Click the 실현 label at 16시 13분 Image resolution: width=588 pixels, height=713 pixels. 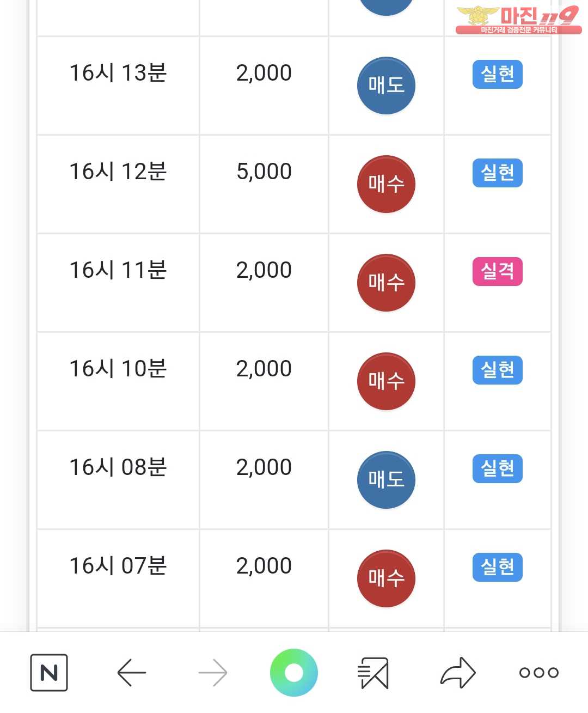point(498,74)
